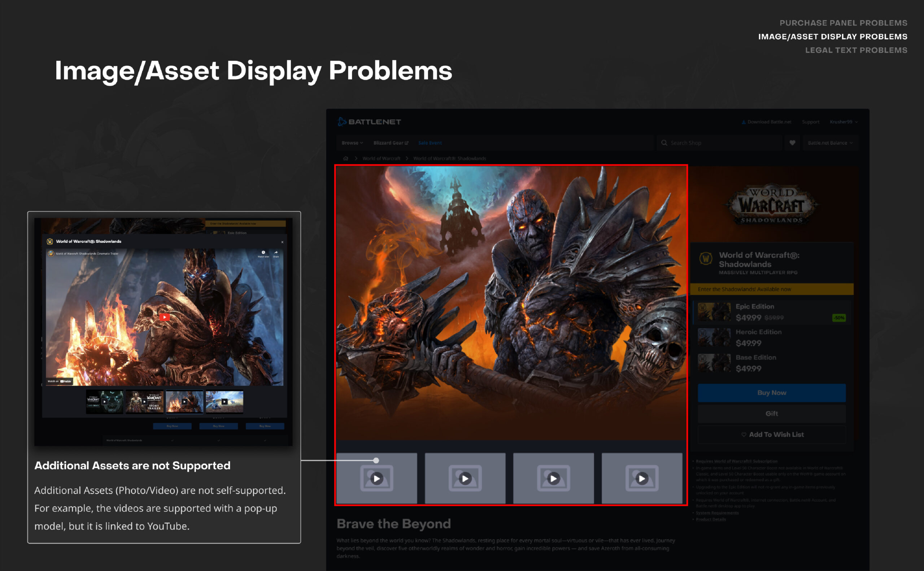Screen dimensions: 924x571
Task: Click the Blizzard Gear nav item
Action: click(391, 143)
